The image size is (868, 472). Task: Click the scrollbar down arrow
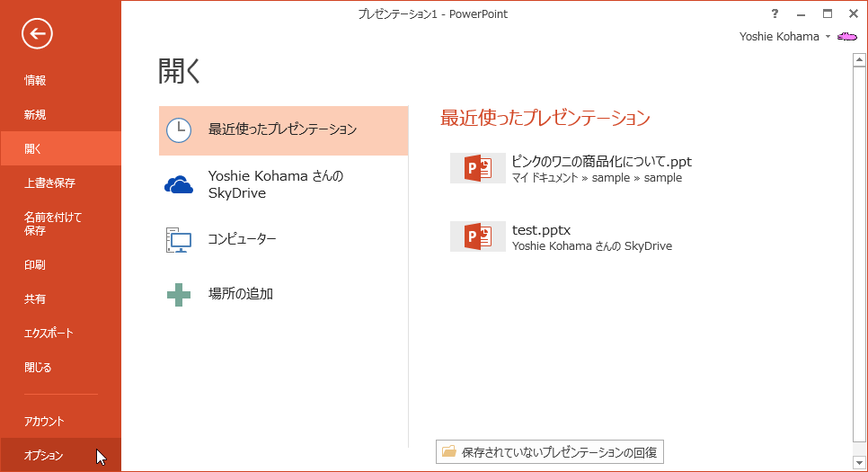coord(860,462)
